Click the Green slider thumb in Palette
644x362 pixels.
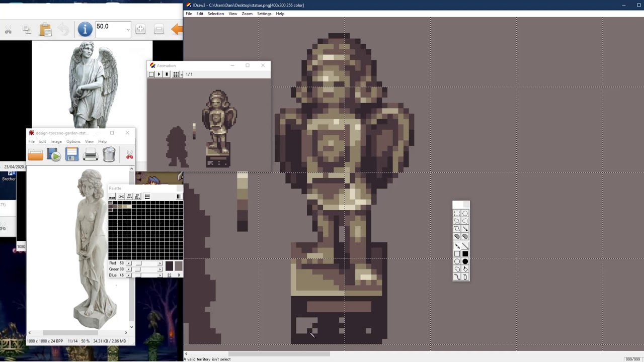[137, 269]
